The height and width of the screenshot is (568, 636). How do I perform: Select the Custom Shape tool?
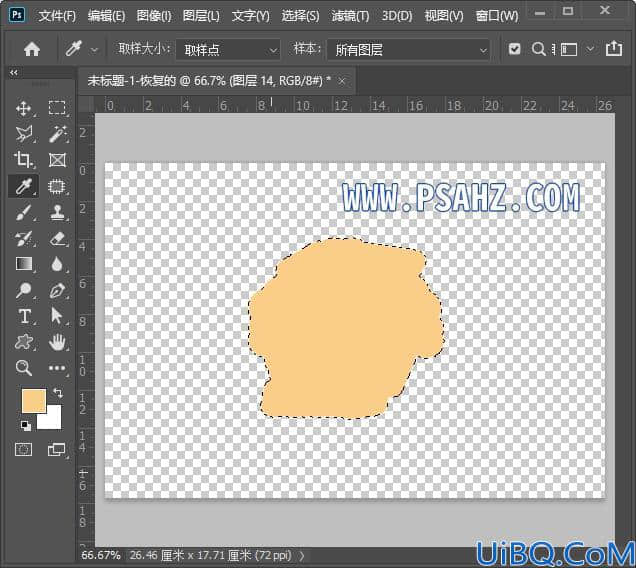tap(24, 342)
